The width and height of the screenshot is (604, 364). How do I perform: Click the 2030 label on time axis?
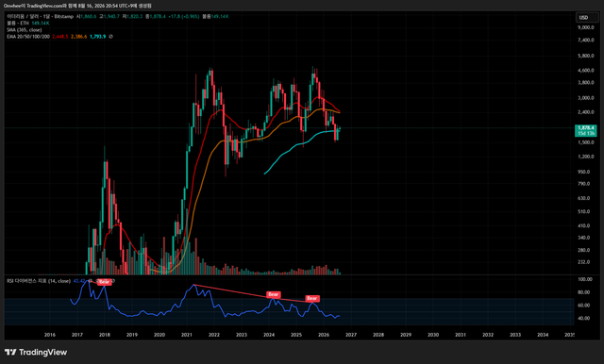pos(433,335)
